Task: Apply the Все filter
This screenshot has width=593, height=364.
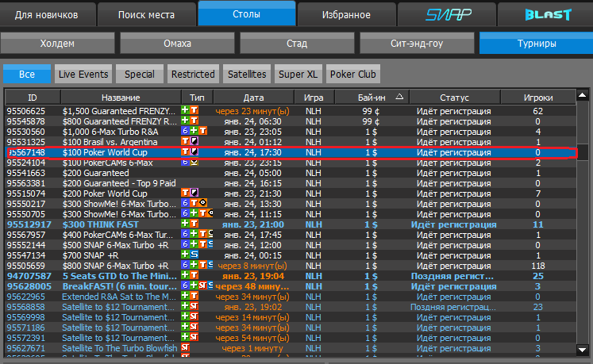Action: point(27,74)
